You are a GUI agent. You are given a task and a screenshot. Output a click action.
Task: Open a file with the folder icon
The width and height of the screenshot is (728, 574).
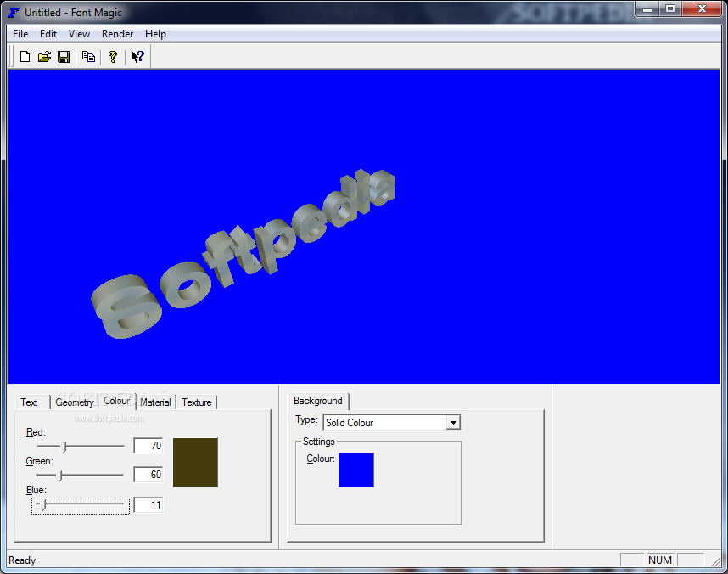[x=44, y=57]
